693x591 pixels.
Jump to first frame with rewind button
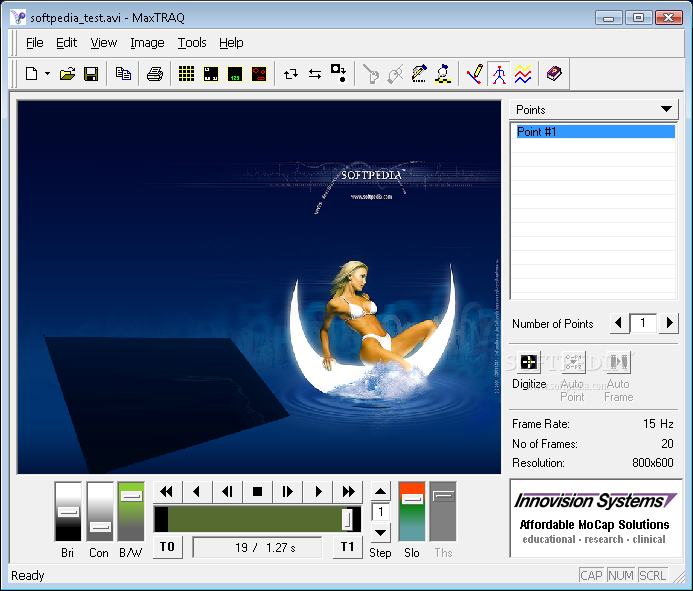tap(167, 492)
